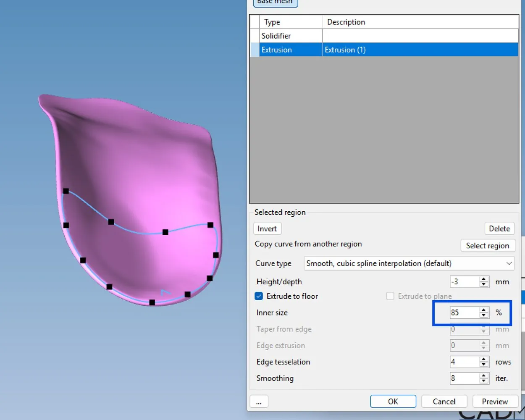Click the Height/depth value field
The width and height of the screenshot is (525, 420).
coord(464,281)
